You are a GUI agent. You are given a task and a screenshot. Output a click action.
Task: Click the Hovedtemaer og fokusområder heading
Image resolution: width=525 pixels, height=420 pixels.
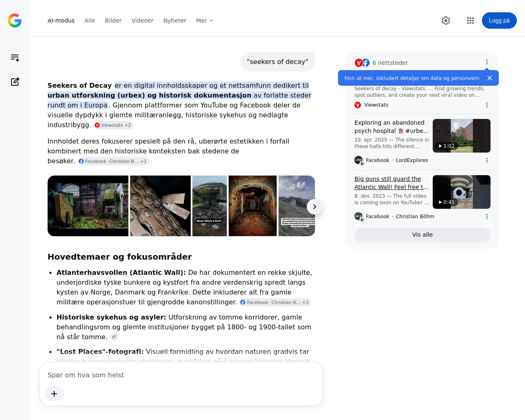click(x=120, y=257)
